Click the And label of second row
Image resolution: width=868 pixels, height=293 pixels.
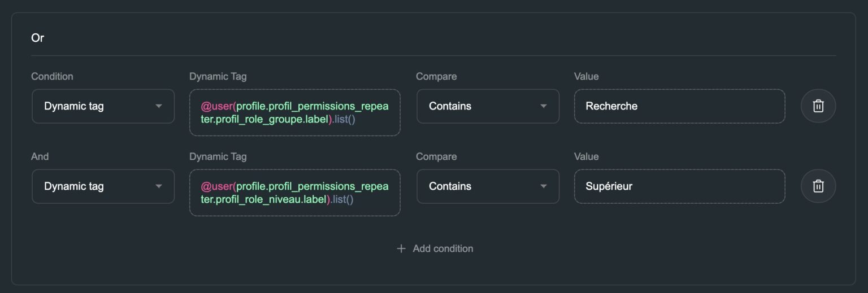click(40, 156)
